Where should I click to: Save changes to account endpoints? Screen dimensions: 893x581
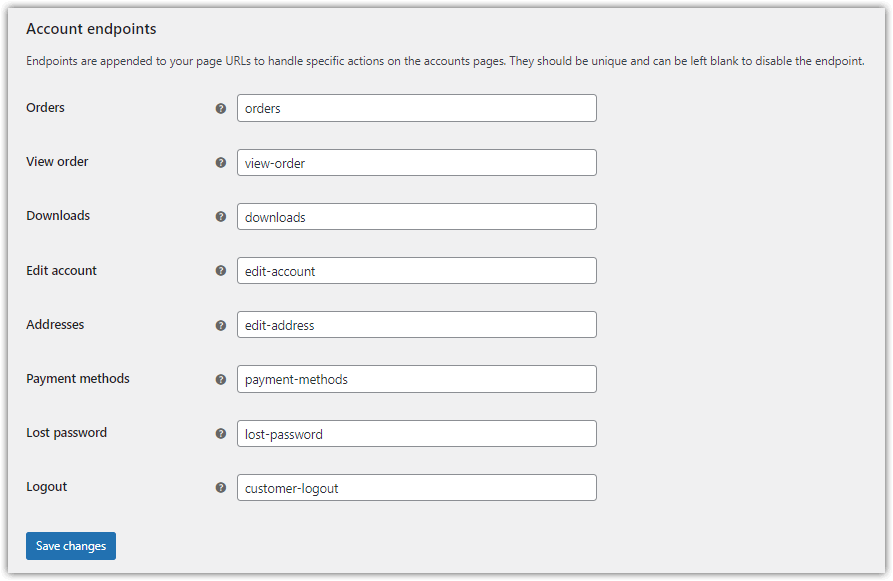pyautogui.click(x=71, y=546)
